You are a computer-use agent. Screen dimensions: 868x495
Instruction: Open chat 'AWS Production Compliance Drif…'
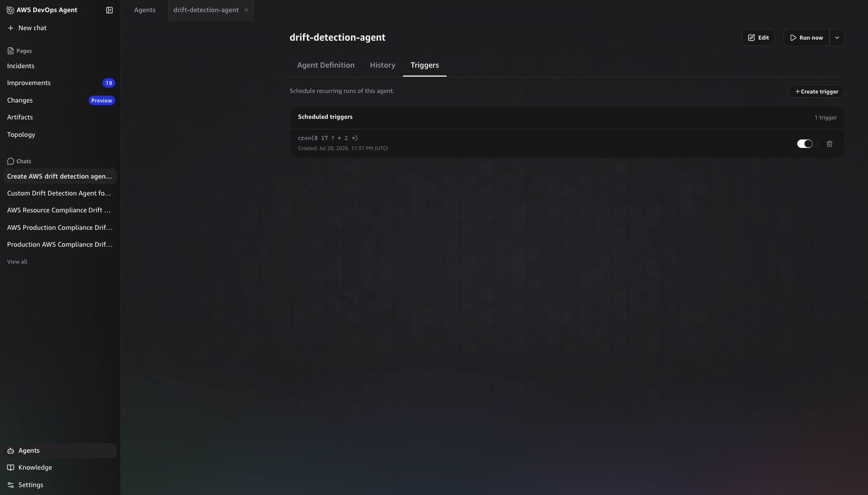pos(60,228)
